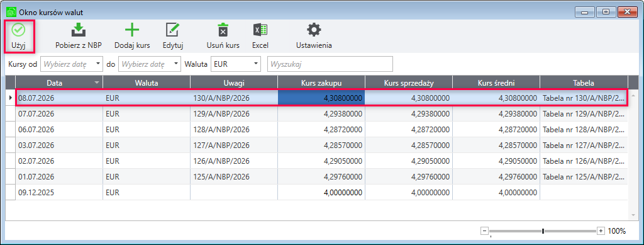Click the Wyszukaj search field

pos(330,64)
